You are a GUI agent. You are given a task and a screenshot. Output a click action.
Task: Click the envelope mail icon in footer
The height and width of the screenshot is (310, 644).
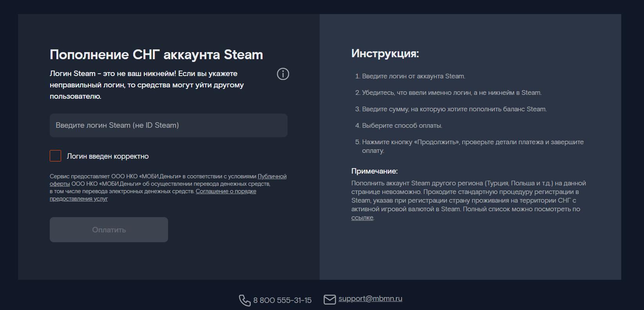(329, 299)
